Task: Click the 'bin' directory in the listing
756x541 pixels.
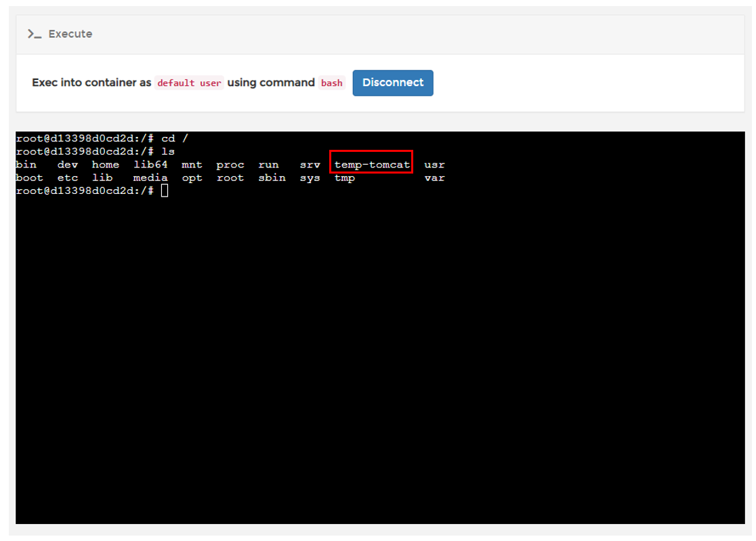Action: click(x=26, y=165)
